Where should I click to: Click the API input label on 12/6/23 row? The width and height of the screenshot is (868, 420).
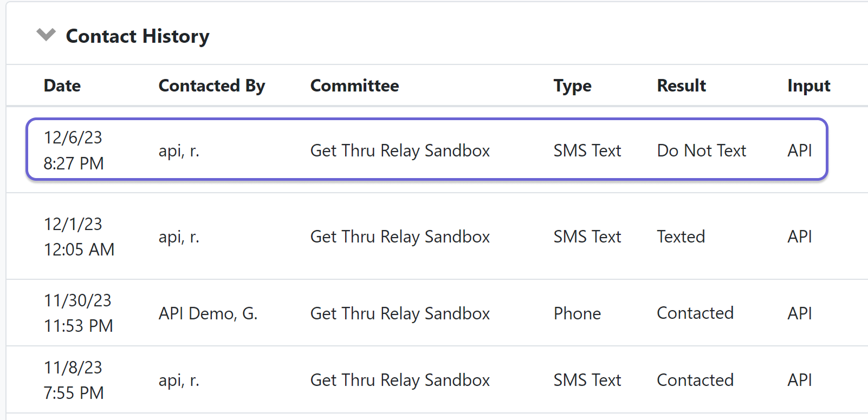tap(799, 150)
